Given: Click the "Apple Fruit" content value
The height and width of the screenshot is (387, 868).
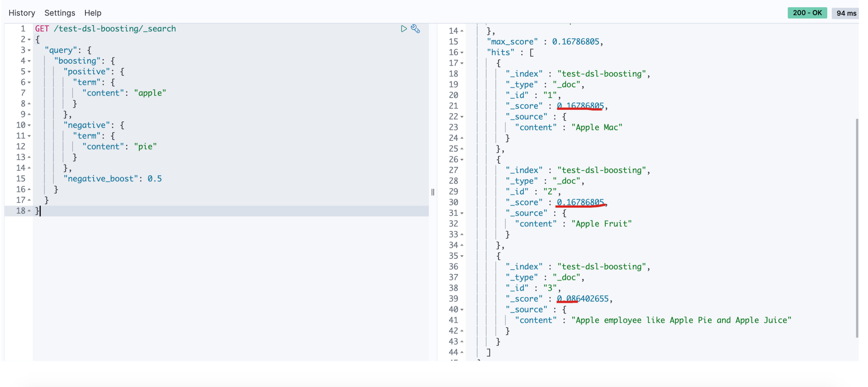Looking at the screenshot, I should point(602,224).
